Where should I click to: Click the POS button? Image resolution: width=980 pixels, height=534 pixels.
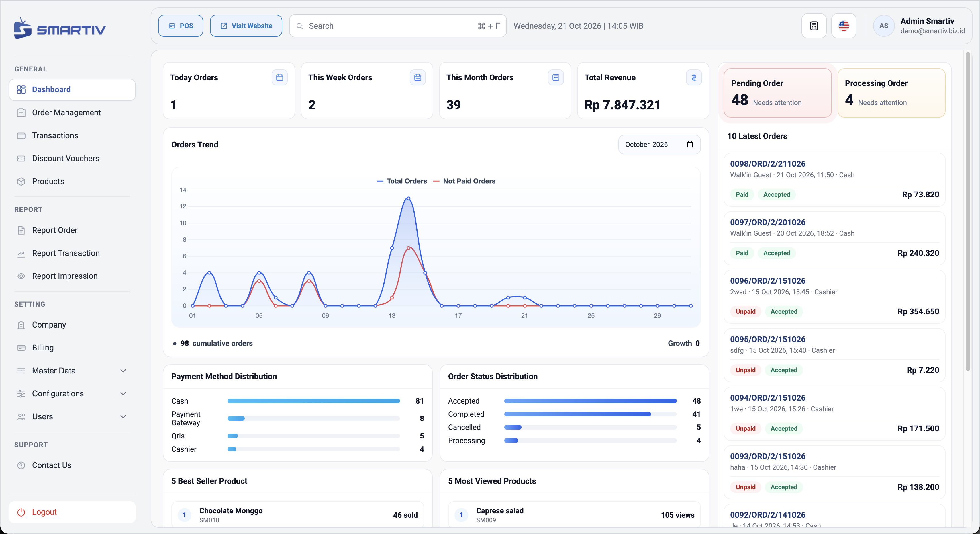pyautogui.click(x=180, y=26)
